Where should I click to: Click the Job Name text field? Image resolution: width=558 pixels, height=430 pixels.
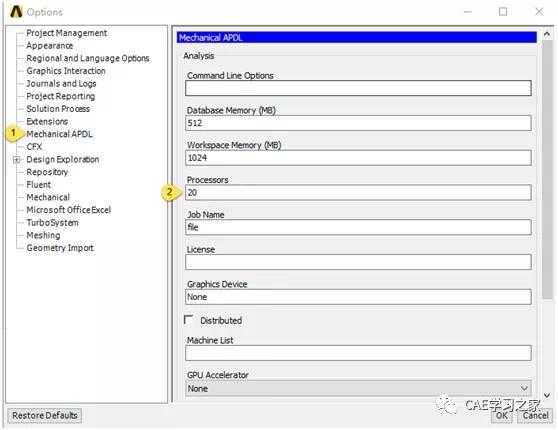point(358,227)
